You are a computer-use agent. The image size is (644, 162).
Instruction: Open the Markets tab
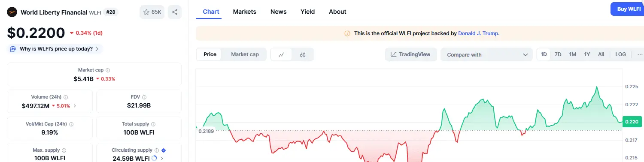pos(245,12)
